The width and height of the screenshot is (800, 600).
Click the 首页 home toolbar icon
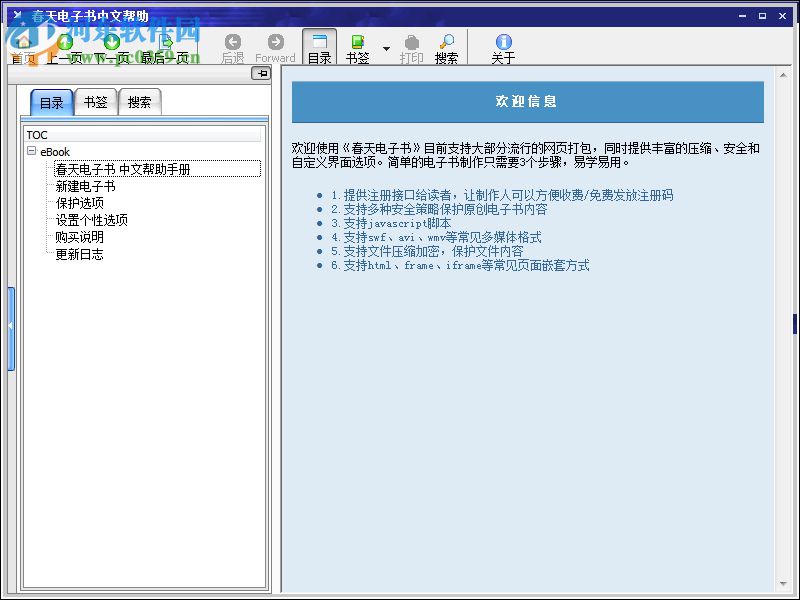pos(23,42)
